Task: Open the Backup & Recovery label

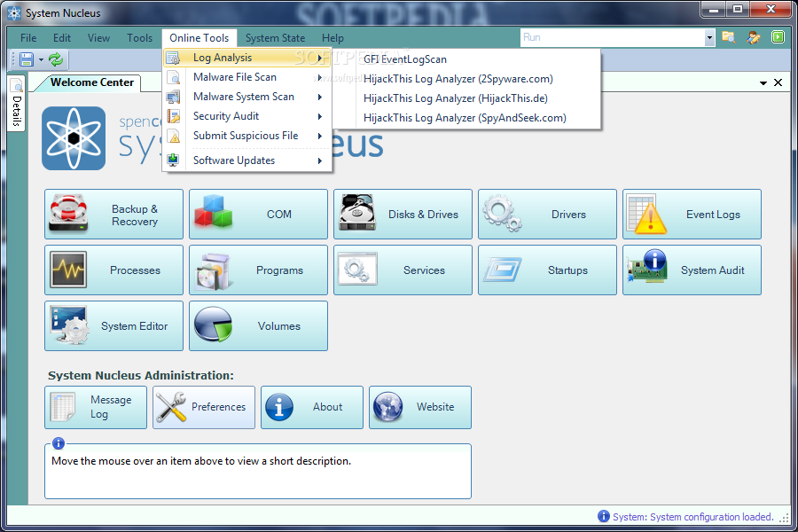Action: pyautogui.click(x=135, y=215)
